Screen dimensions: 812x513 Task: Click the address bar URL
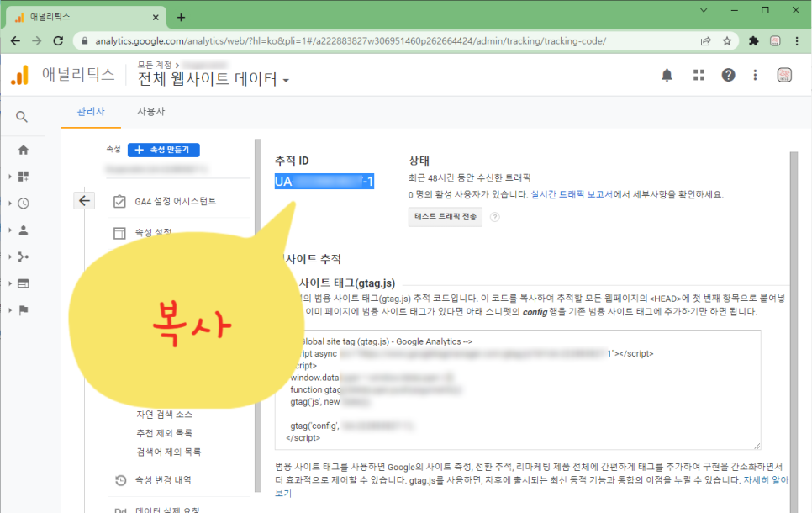pos(350,41)
